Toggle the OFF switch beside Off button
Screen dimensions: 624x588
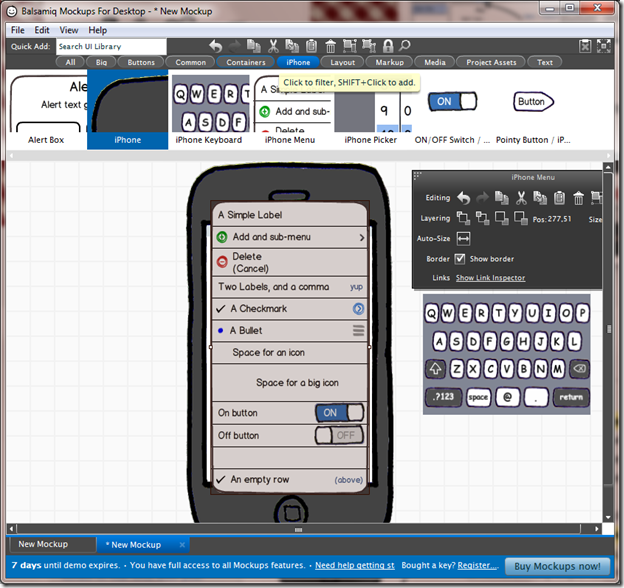coord(339,435)
